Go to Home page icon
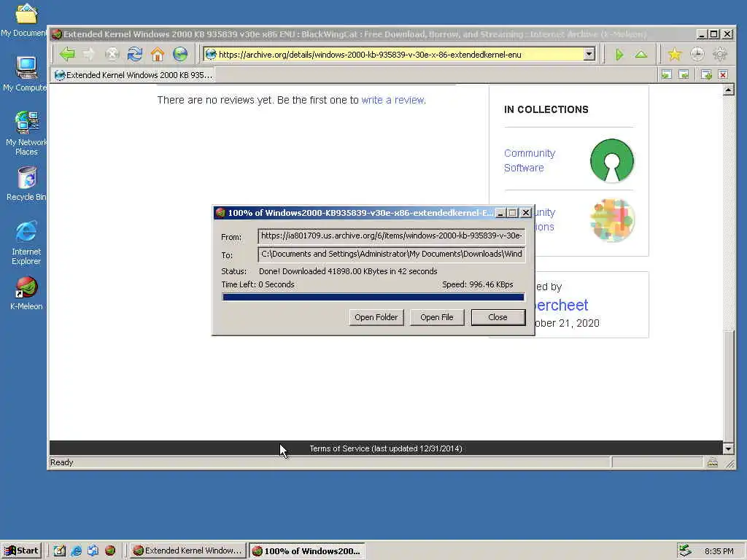 click(x=158, y=54)
